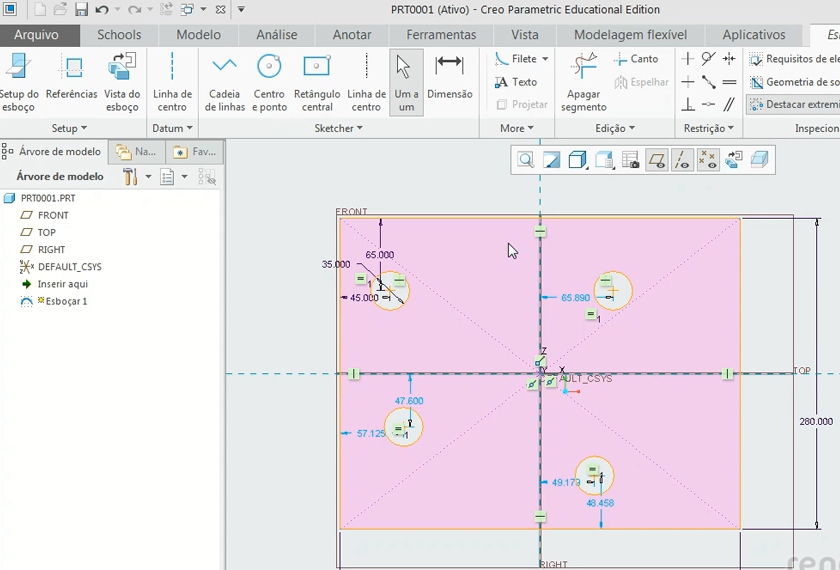The width and height of the screenshot is (840, 570).
Task: Toggle datum axis display in graphics toolbar
Action: (682, 160)
